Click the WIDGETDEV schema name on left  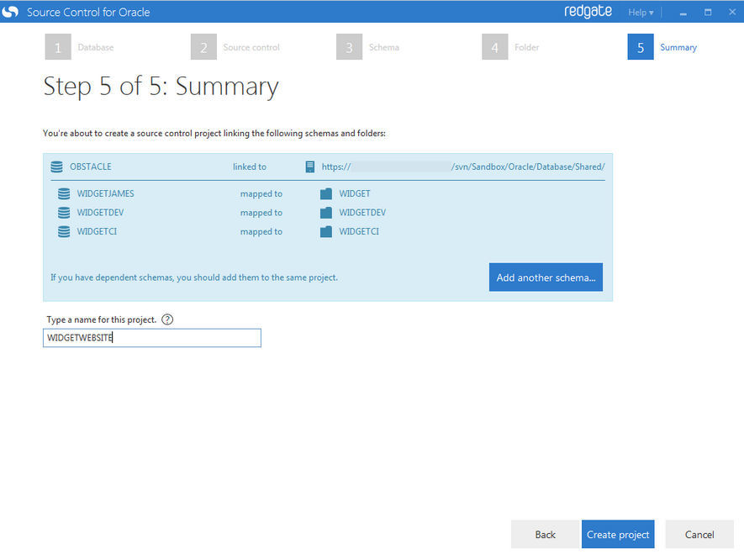[100, 213]
